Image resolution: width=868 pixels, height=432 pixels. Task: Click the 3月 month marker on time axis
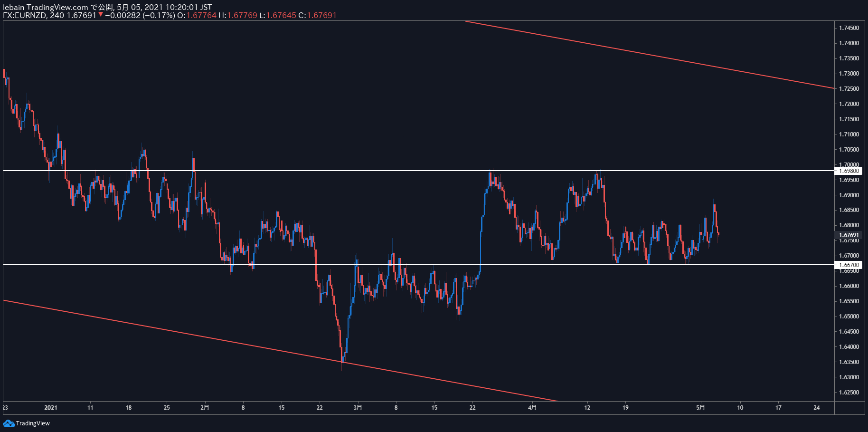pos(358,407)
